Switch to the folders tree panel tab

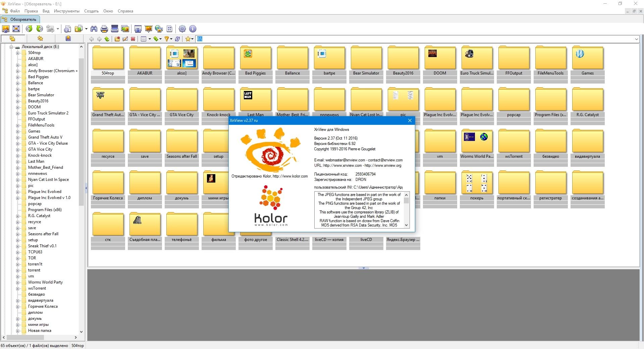click(x=12, y=39)
